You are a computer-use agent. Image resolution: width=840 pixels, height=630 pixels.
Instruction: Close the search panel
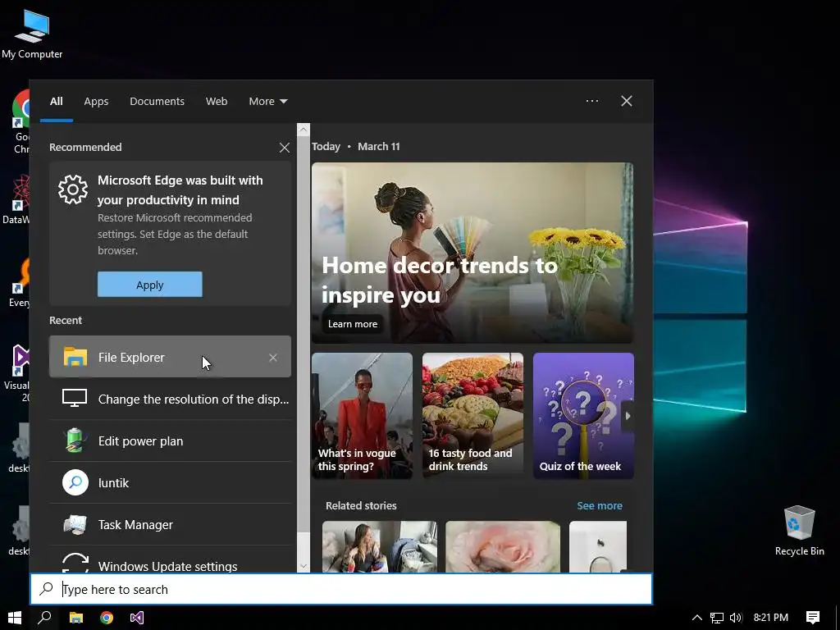tap(626, 101)
